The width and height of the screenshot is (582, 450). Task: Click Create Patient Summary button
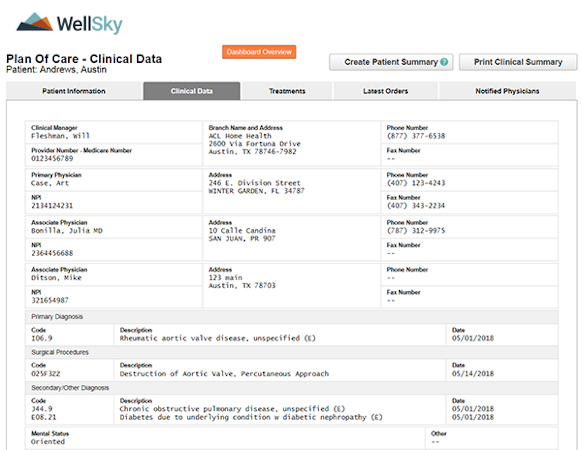[391, 62]
